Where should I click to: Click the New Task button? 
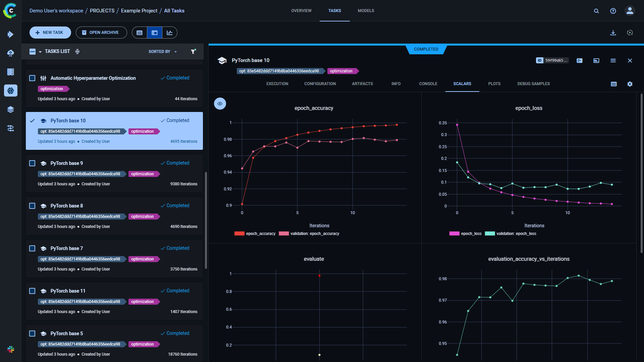click(x=50, y=33)
